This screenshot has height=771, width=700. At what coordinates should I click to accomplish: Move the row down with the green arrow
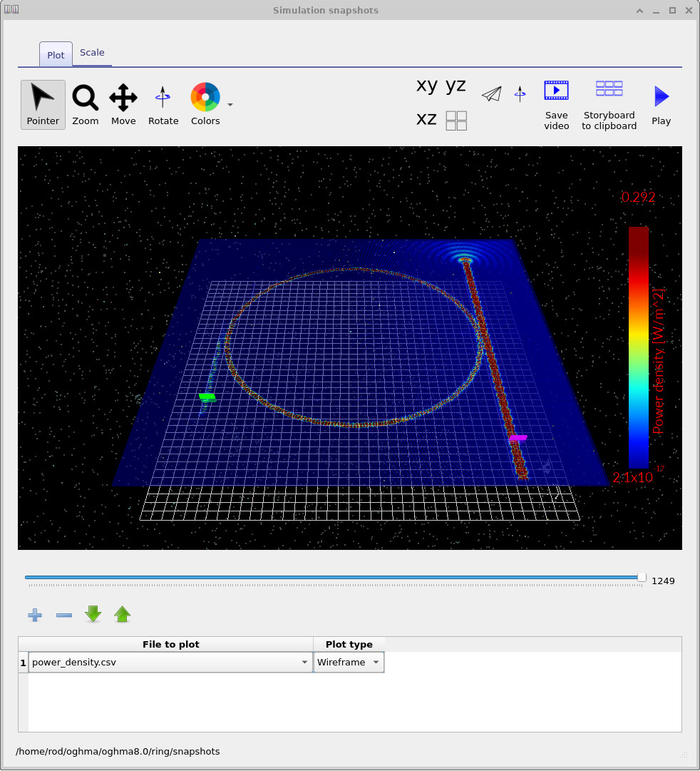coord(93,614)
